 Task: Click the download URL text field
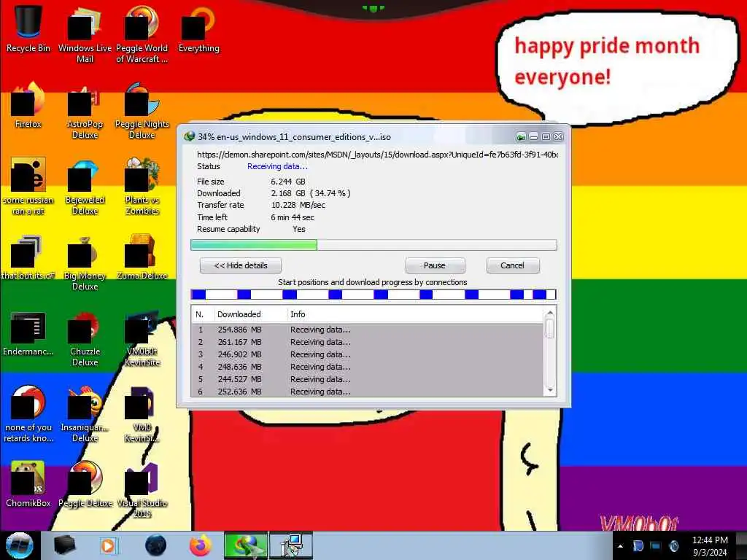[x=377, y=155]
